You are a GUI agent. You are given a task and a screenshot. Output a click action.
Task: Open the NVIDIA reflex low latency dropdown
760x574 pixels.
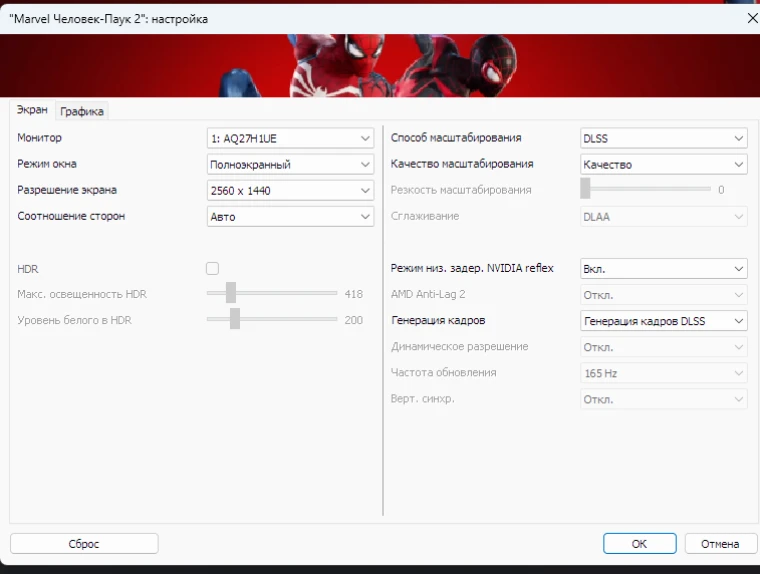[x=664, y=269]
